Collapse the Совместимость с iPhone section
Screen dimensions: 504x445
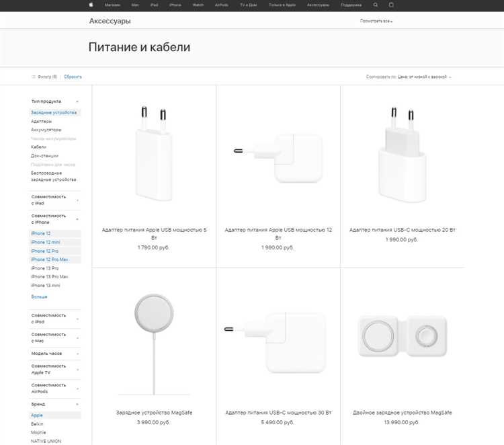[54, 219]
